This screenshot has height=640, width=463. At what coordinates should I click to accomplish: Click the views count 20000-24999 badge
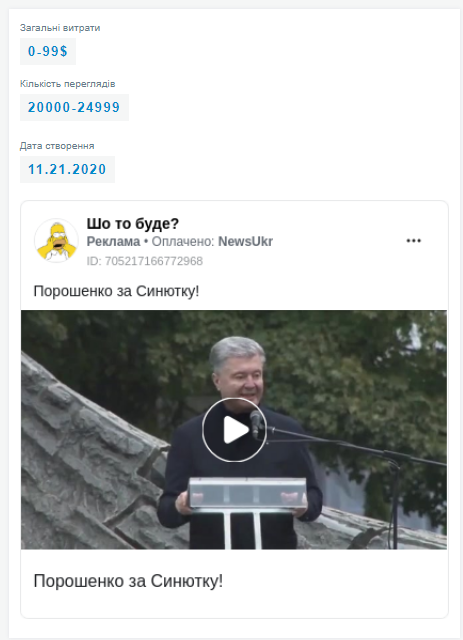(74, 107)
